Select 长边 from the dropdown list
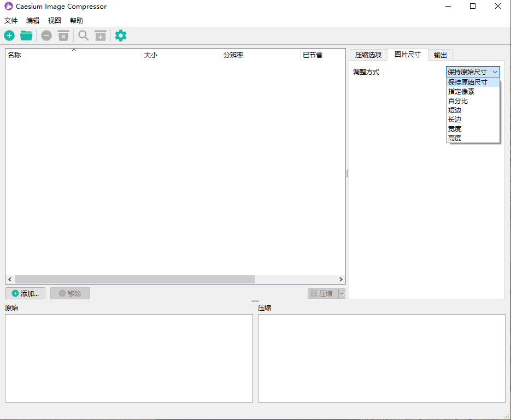 pos(455,120)
